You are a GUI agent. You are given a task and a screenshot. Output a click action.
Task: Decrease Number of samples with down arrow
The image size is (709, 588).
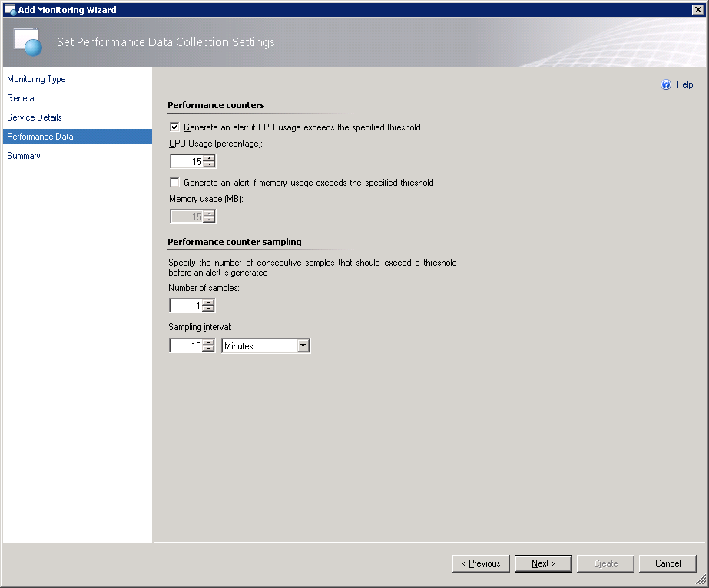[208, 309]
